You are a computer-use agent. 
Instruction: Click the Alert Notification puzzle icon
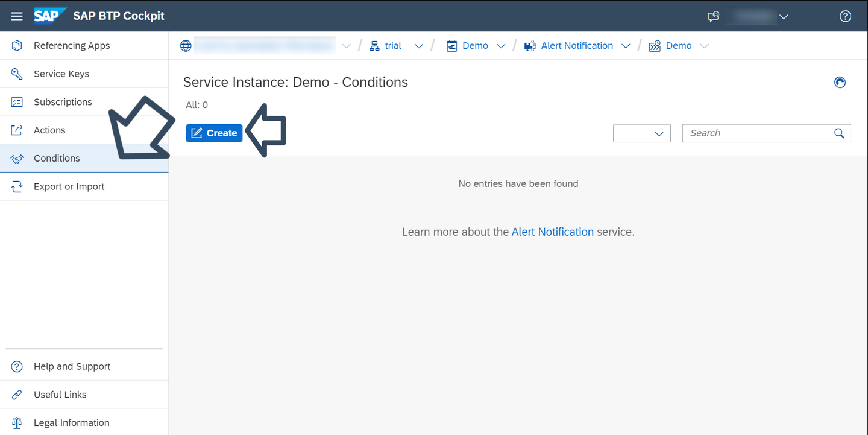530,46
